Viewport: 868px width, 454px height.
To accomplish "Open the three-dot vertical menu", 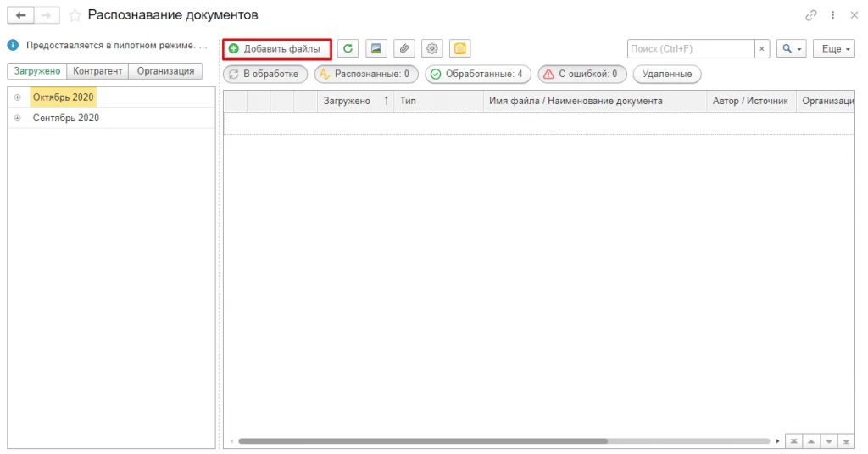I will 832,15.
